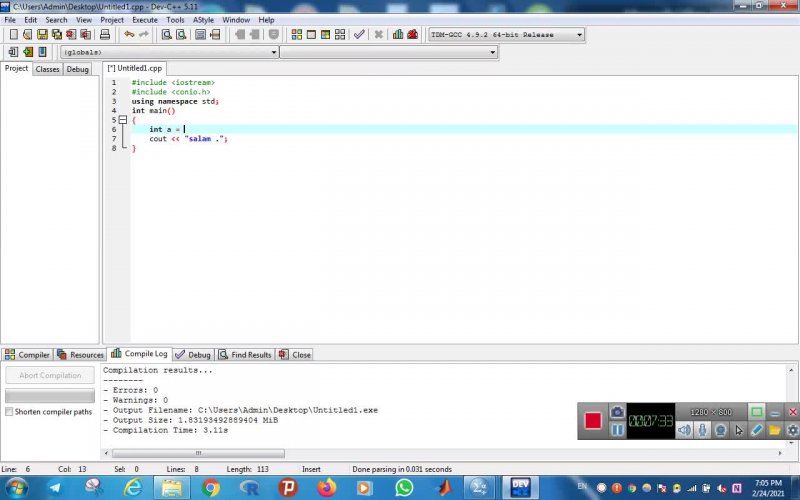Viewport: 800px width, 500px height.
Task: Undo the last edit with Undo arrow
Action: pyautogui.click(x=129, y=35)
